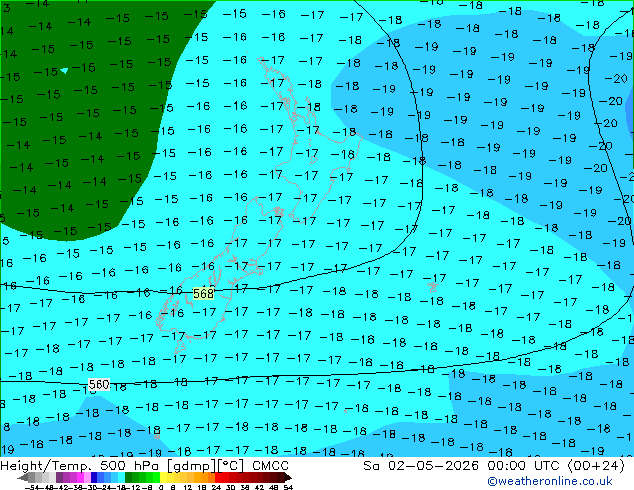Select the dark blue swatch in legend
This screenshot has height=490, width=634.
[94, 477]
